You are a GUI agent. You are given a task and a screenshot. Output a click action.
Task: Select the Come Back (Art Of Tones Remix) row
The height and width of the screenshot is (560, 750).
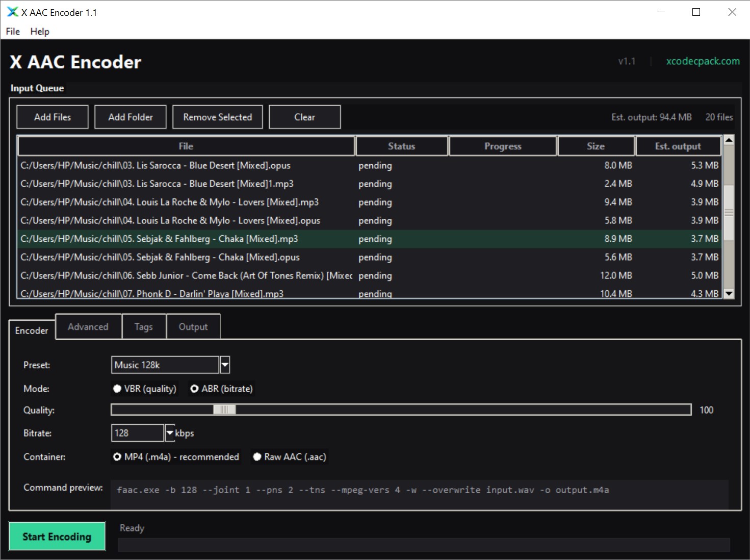tap(370, 275)
